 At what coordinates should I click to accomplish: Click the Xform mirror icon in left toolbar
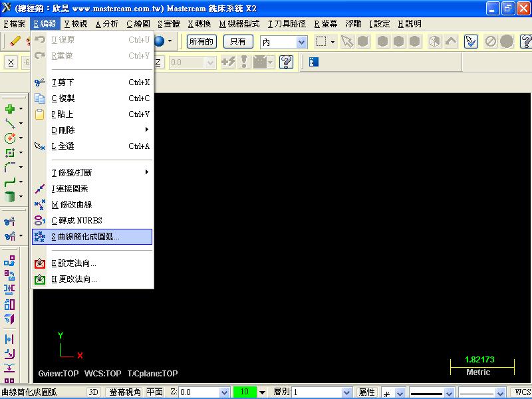pos(9,290)
